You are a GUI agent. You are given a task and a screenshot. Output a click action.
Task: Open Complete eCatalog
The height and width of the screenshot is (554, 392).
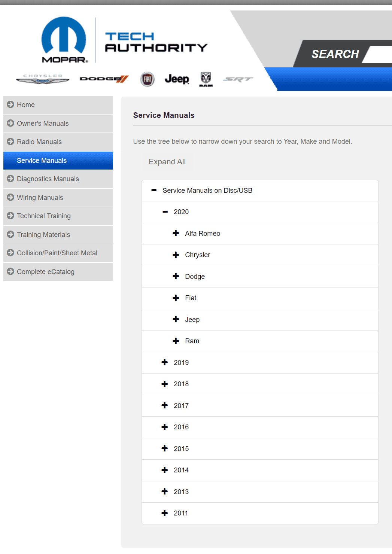pos(58,272)
